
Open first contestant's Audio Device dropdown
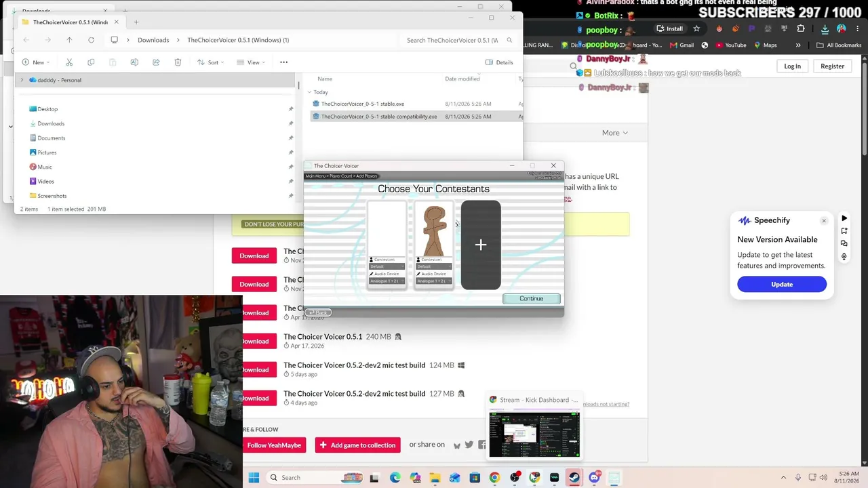pyautogui.click(x=387, y=281)
